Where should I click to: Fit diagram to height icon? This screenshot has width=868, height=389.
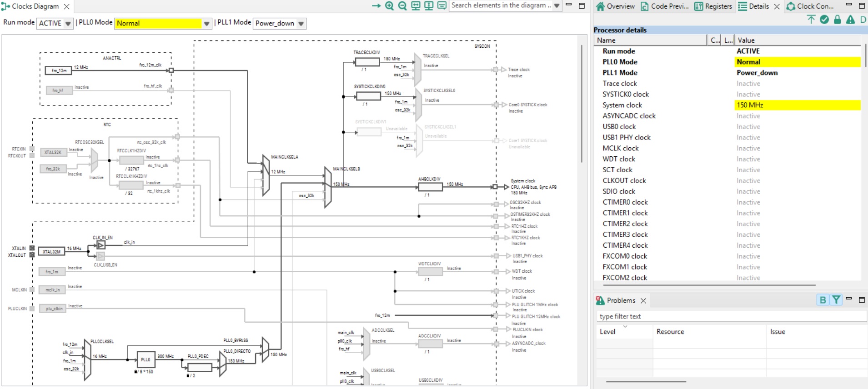pos(429,6)
